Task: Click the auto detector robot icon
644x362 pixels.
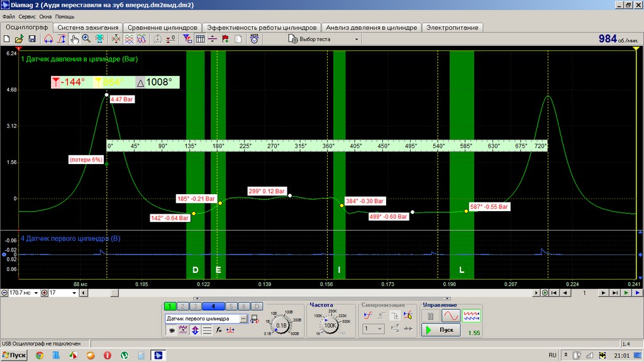Action: (254, 39)
